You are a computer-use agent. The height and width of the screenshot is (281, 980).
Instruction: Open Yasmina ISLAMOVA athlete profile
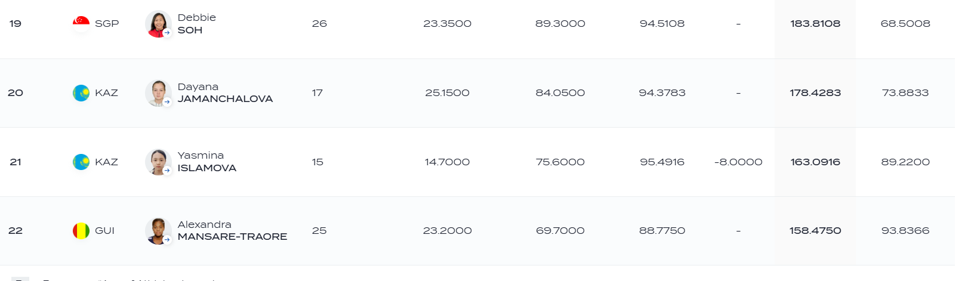click(x=207, y=162)
